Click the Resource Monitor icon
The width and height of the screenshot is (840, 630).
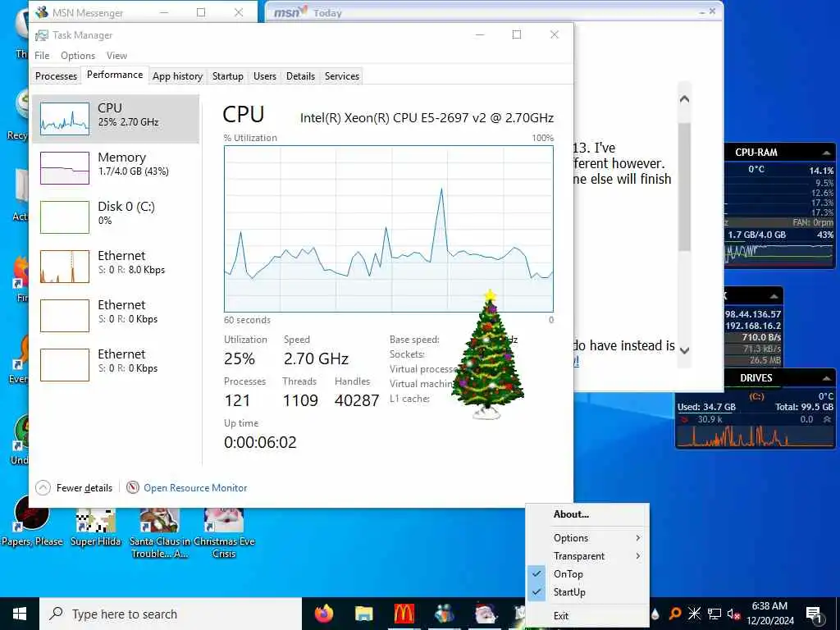133,487
